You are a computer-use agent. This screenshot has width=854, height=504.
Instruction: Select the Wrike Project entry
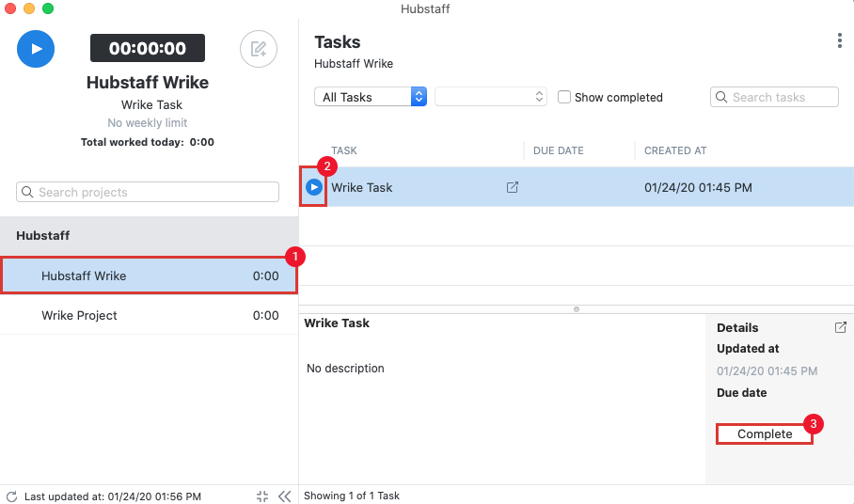click(x=150, y=316)
